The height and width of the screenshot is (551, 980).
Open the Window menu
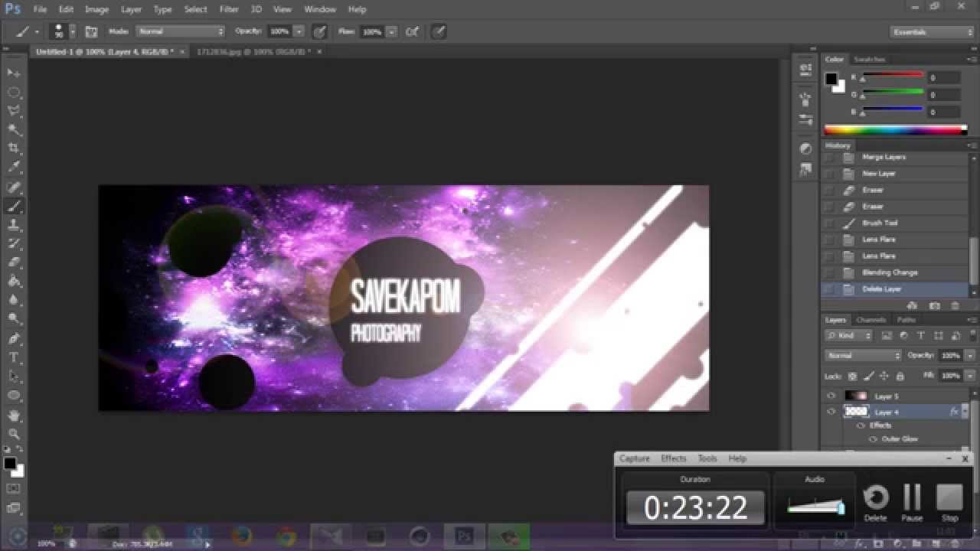pos(320,9)
